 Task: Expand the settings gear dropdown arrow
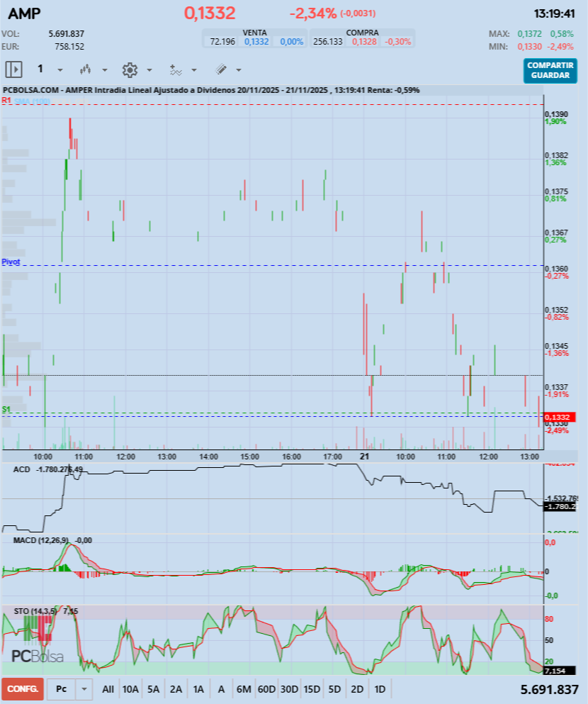click(149, 70)
